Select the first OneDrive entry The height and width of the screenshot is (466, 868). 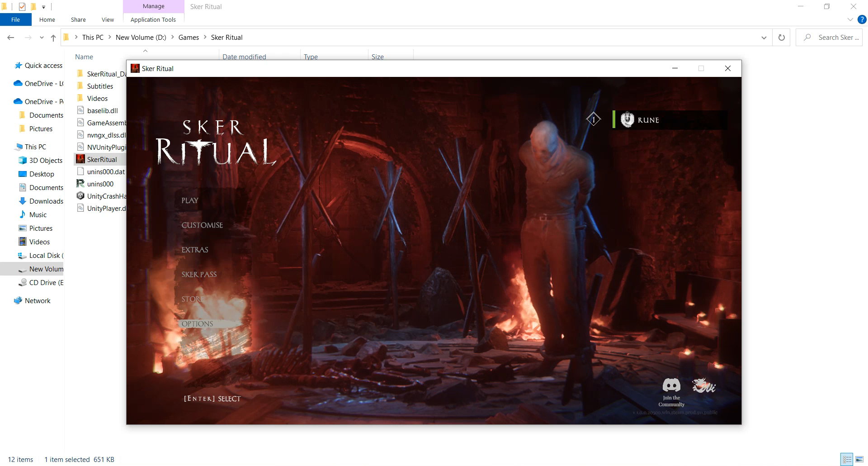click(38, 84)
